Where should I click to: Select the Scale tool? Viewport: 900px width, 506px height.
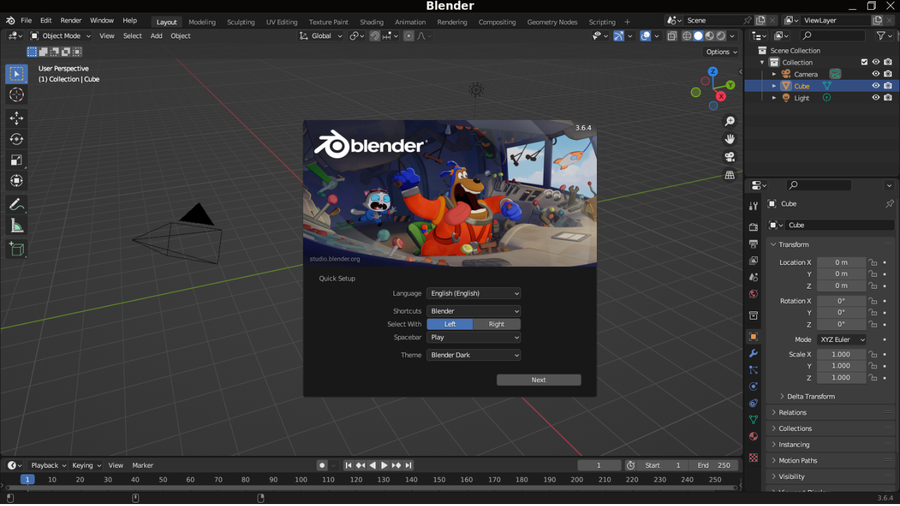coord(16,160)
